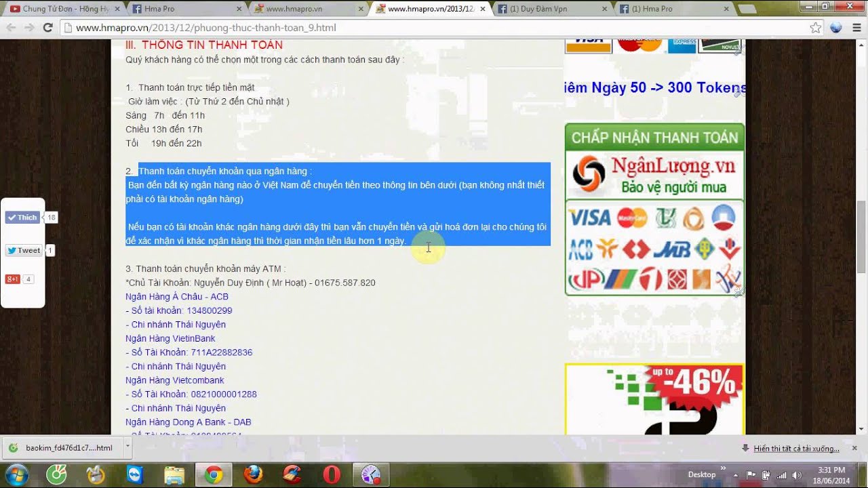Image resolution: width=868 pixels, height=488 pixels.
Task: Click the volume speaker tray icon
Action: pyautogui.click(x=796, y=474)
